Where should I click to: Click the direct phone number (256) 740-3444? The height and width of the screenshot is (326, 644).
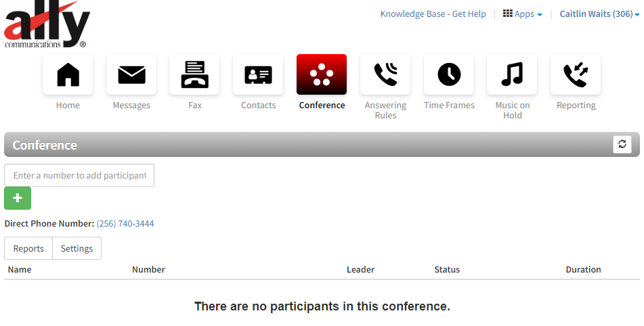tap(125, 223)
